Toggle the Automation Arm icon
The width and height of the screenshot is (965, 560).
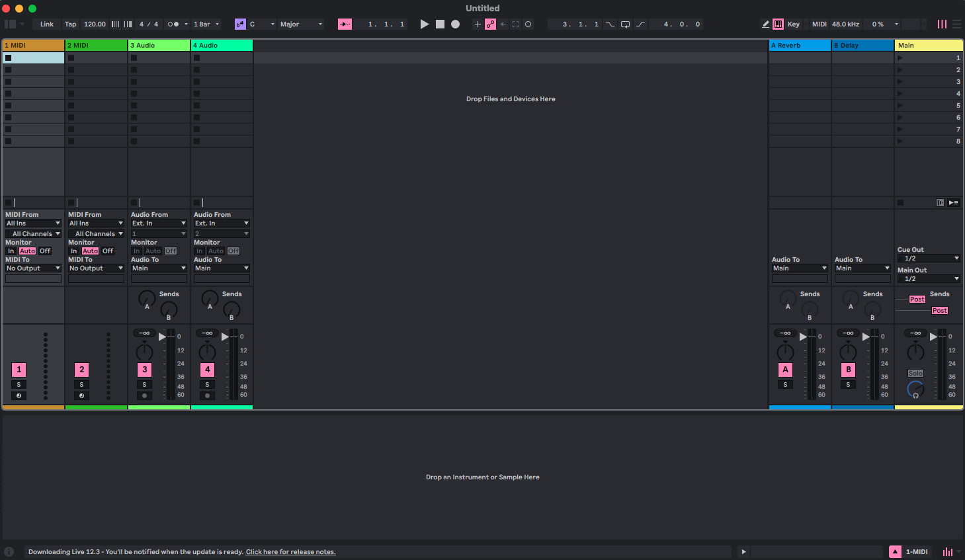click(491, 24)
